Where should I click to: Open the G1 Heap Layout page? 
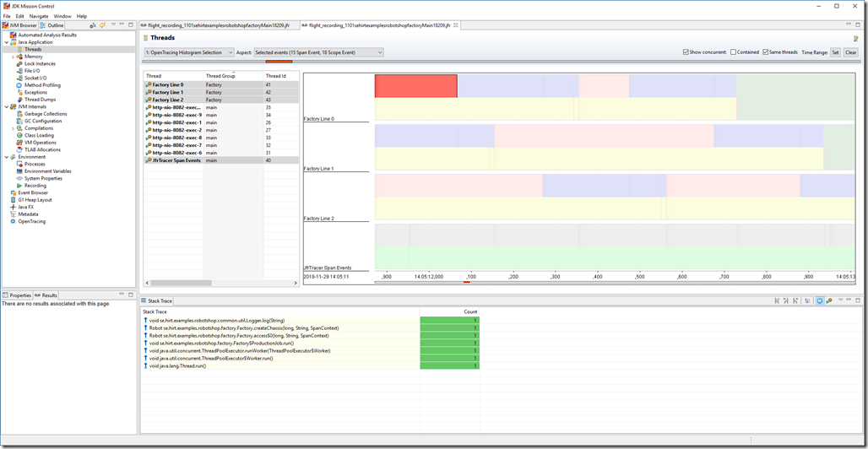pos(35,200)
